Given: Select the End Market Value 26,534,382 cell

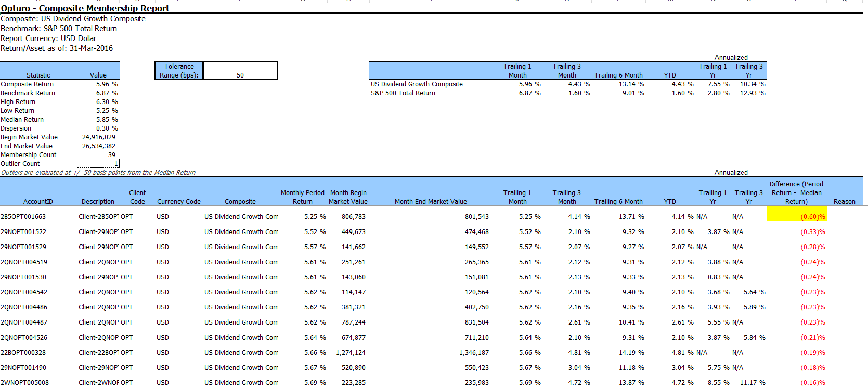Looking at the screenshot, I should click(99, 146).
